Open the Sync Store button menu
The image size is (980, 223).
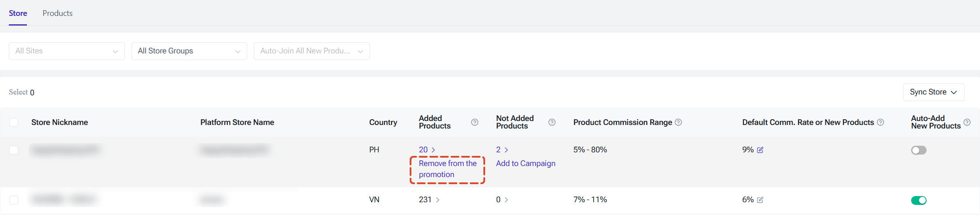coord(934,92)
